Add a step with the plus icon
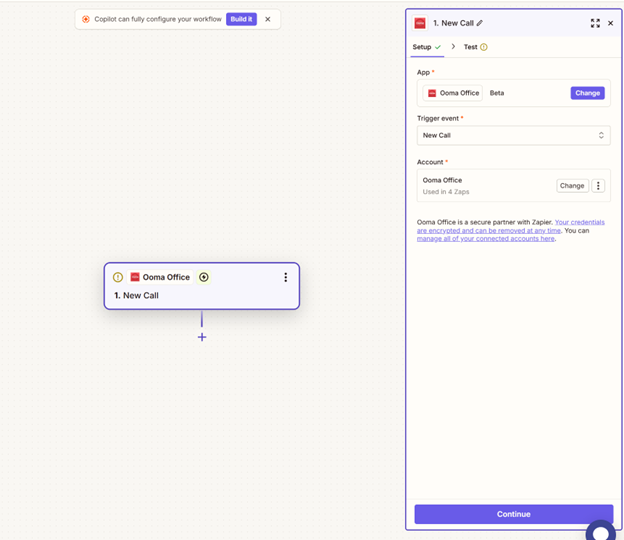The height and width of the screenshot is (540, 624). [202, 337]
